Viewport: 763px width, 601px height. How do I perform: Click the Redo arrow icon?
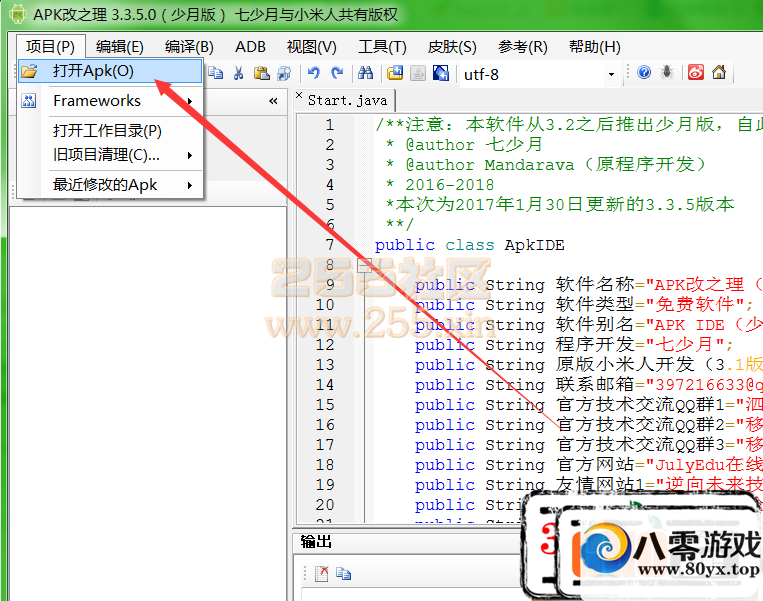click(337, 73)
